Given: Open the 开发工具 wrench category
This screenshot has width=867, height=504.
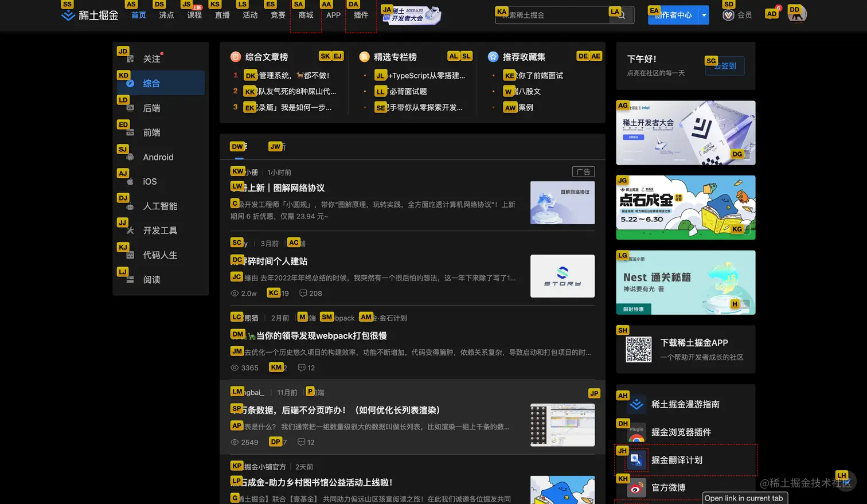Looking at the screenshot, I should click(161, 230).
